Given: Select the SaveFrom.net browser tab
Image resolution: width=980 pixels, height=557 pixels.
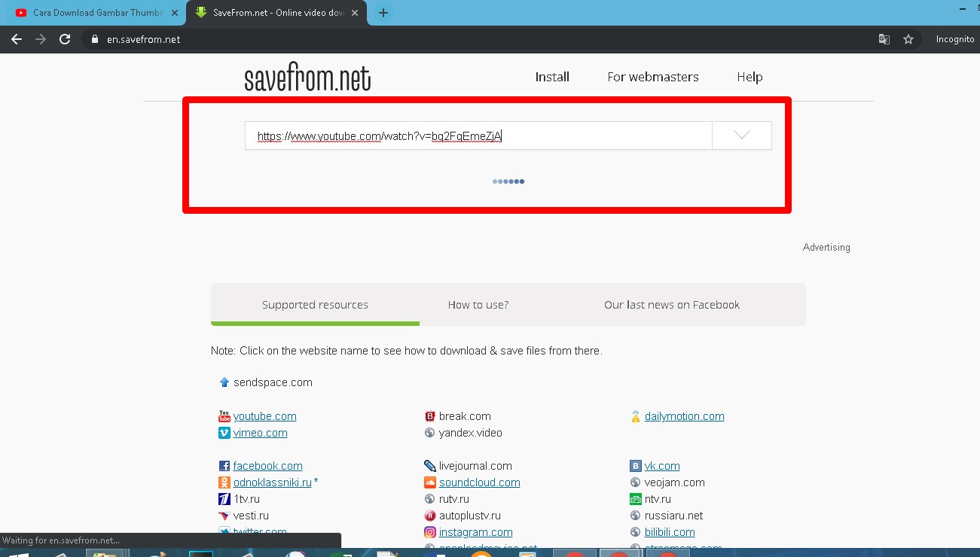Looking at the screenshot, I should pos(277,13).
